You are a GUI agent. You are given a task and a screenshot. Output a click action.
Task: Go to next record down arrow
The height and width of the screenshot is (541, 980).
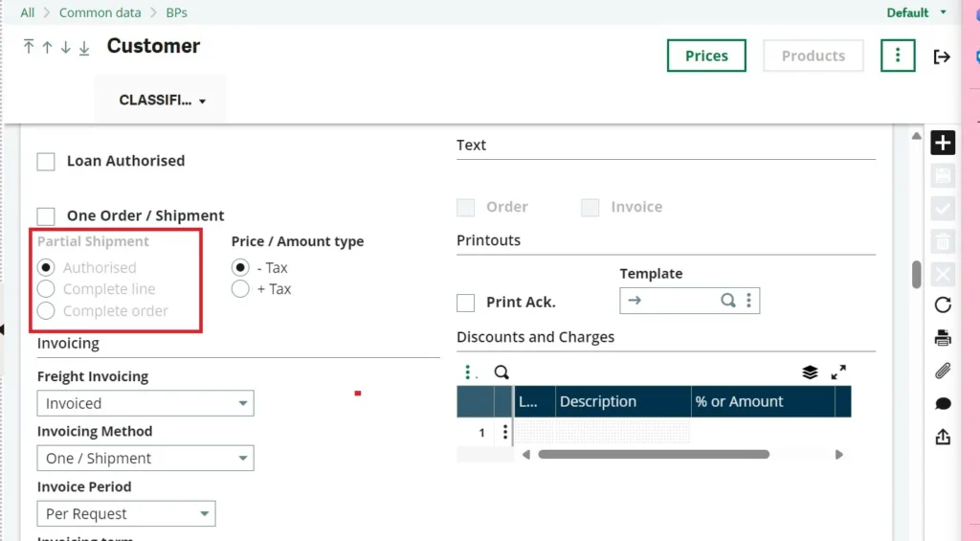[66, 47]
